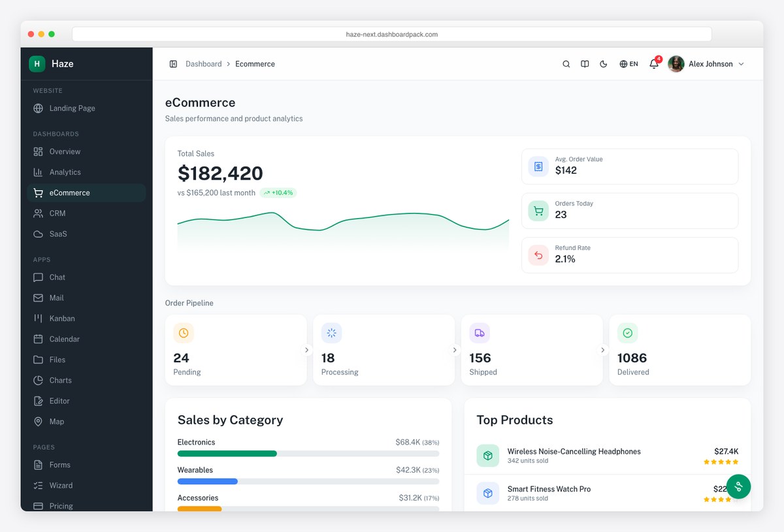The width and height of the screenshot is (784, 532).
Task: Click the star rating under $27.4K
Action: tap(721, 462)
